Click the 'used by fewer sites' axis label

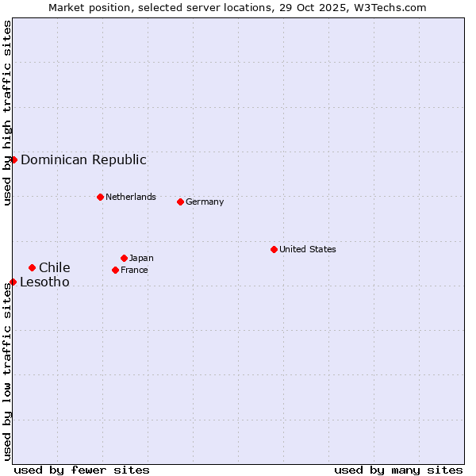(x=82, y=470)
